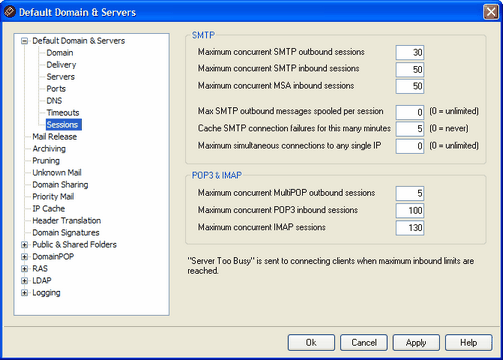Select Header Translation in the tree

[x=67, y=221]
